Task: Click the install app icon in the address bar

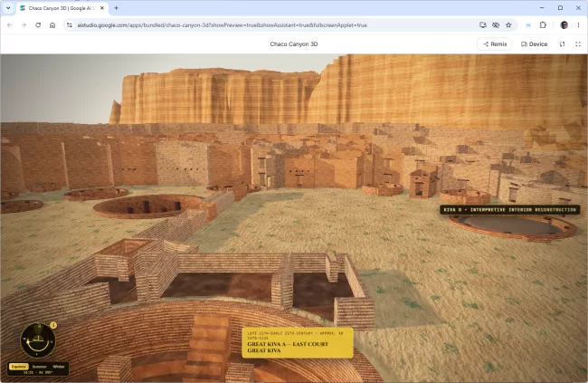Action: click(x=483, y=25)
